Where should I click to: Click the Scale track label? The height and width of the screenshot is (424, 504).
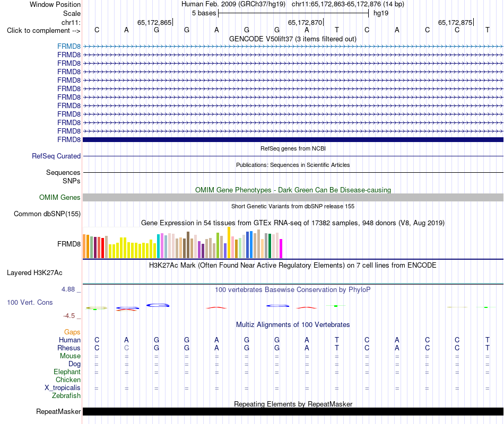tap(72, 13)
